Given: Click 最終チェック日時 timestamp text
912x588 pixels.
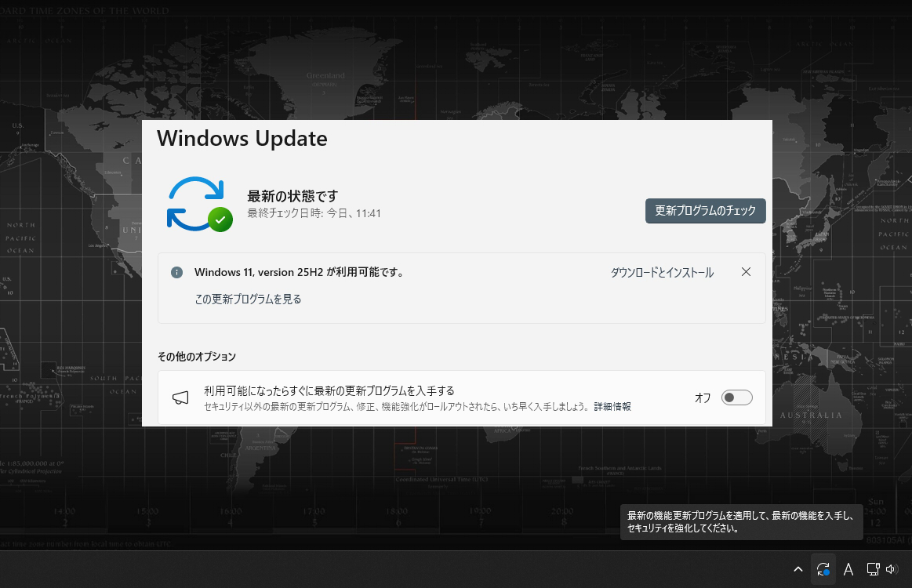Looking at the screenshot, I should click(x=314, y=213).
